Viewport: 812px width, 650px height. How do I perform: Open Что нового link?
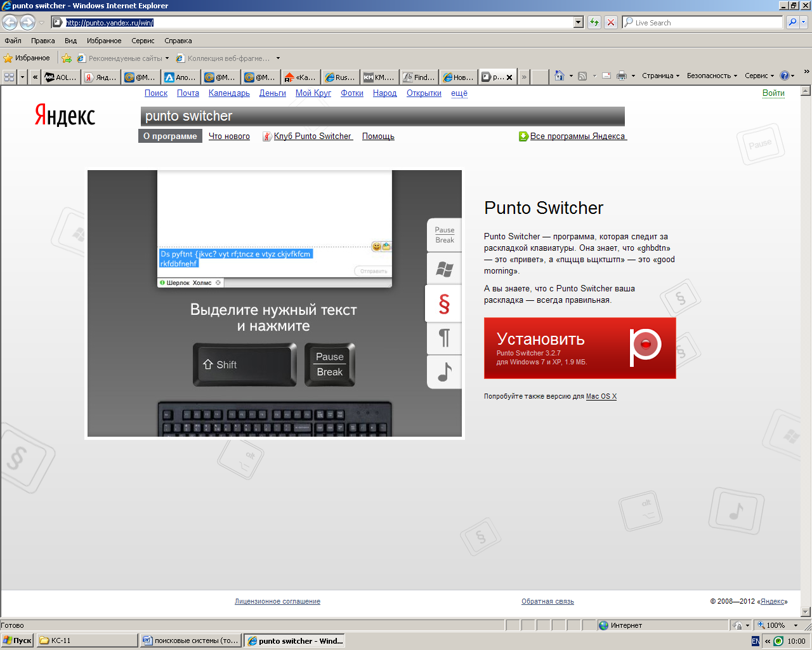click(x=229, y=136)
